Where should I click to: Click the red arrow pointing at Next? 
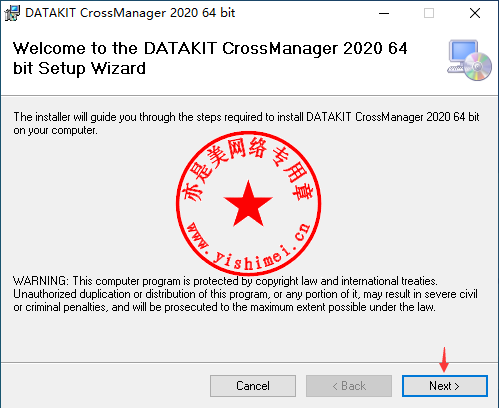pyautogui.click(x=444, y=360)
